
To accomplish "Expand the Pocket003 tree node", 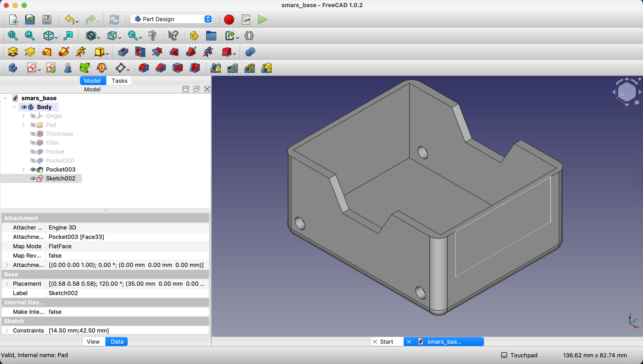I will (x=23, y=169).
